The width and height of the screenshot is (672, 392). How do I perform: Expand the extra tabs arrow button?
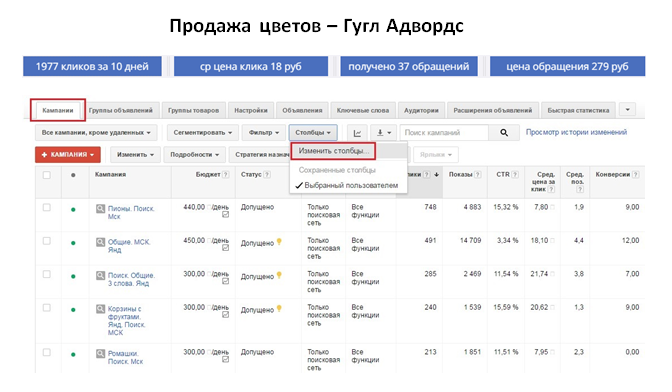coord(627,110)
